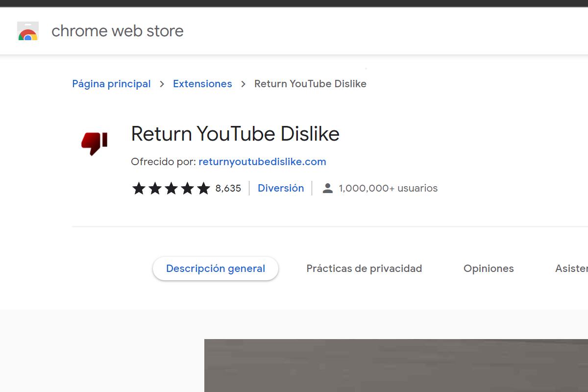Click the first rating star
This screenshot has height=392, width=588.
(139, 188)
